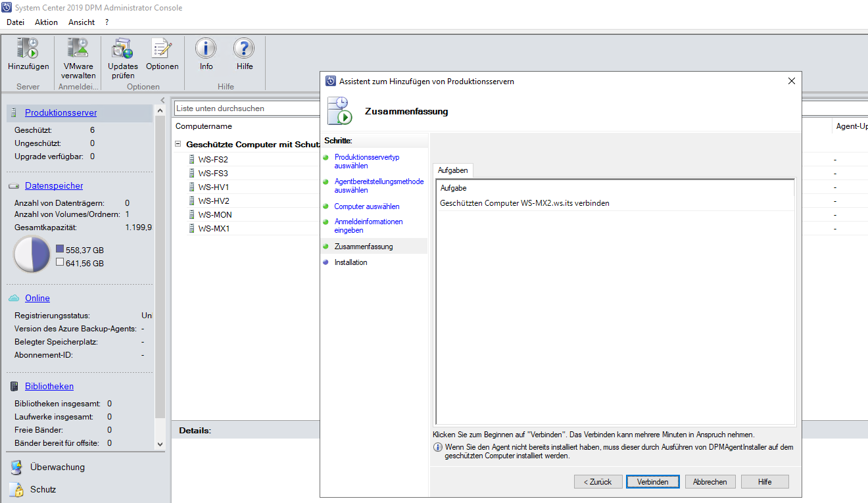Click the server icon next to WS-FS3
The width and height of the screenshot is (868, 503).
[x=192, y=173]
